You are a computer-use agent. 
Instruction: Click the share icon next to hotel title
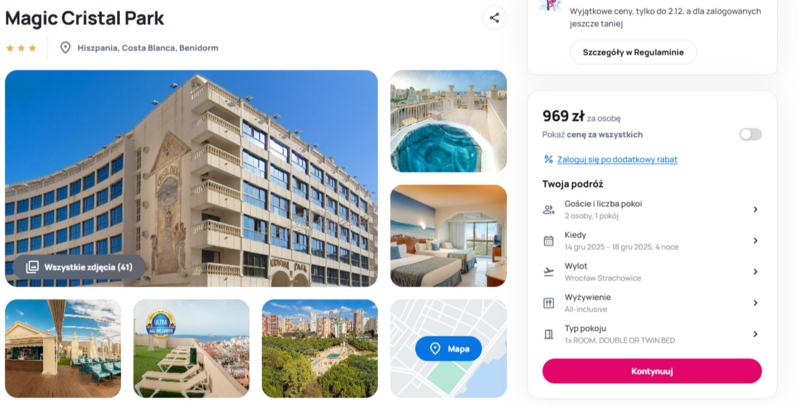(494, 18)
